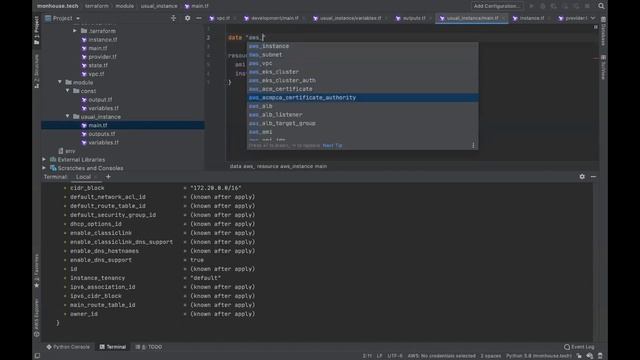The height and width of the screenshot is (360, 640).
Task: Select the Local terminal tab
Action: click(x=83, y=177)
